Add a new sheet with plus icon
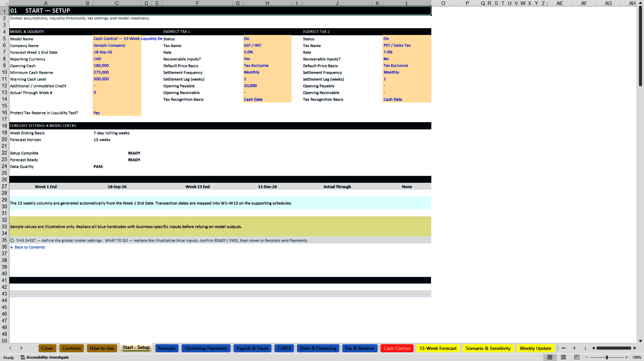This screenshot has height=361, width=644. 574,348
